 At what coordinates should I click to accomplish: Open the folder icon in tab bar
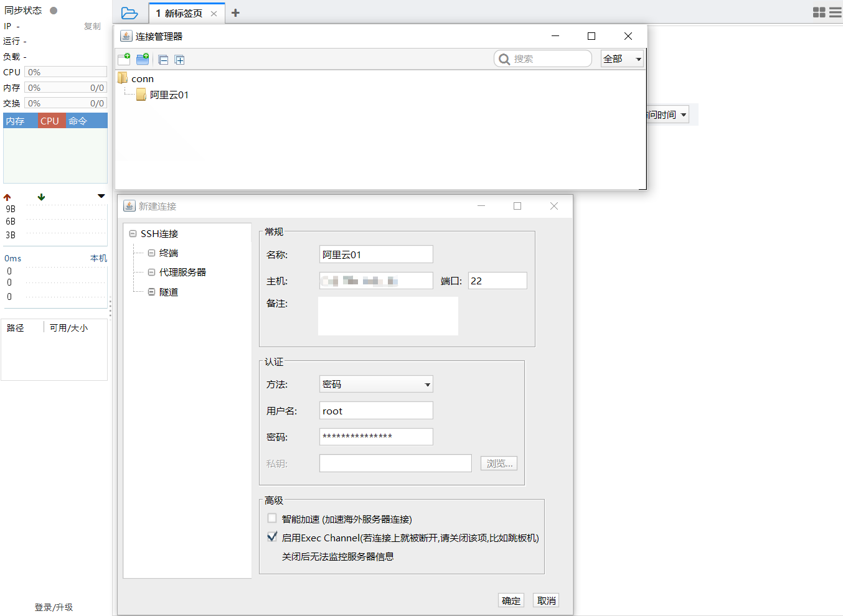click(x=130, y=13)
